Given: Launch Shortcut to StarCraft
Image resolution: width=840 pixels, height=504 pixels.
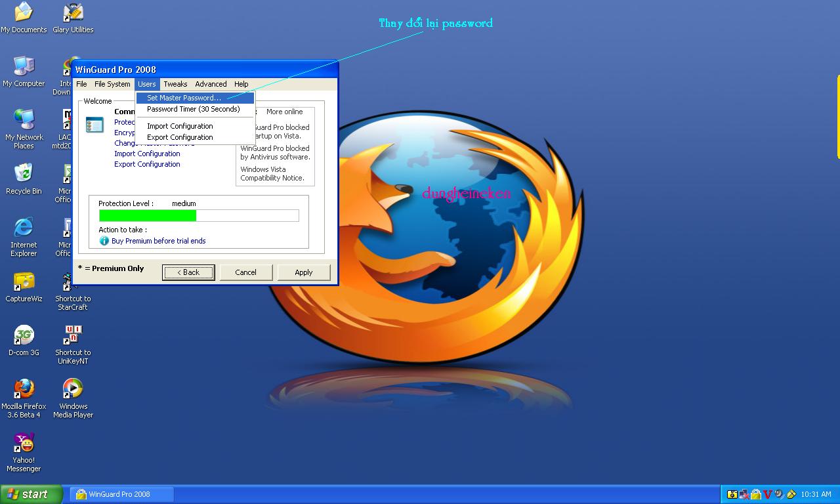Looking at the screenshot, I should (73, 291).
